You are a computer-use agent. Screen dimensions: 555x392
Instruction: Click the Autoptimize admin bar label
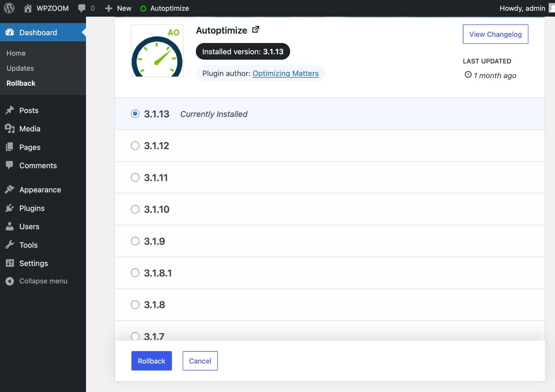coord(170,8)
